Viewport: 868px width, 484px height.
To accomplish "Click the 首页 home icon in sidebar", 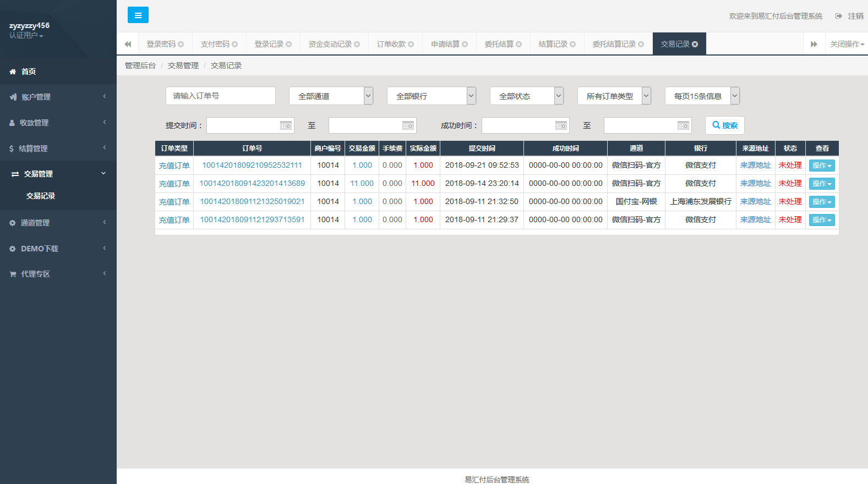I will [x=13, y=71].
